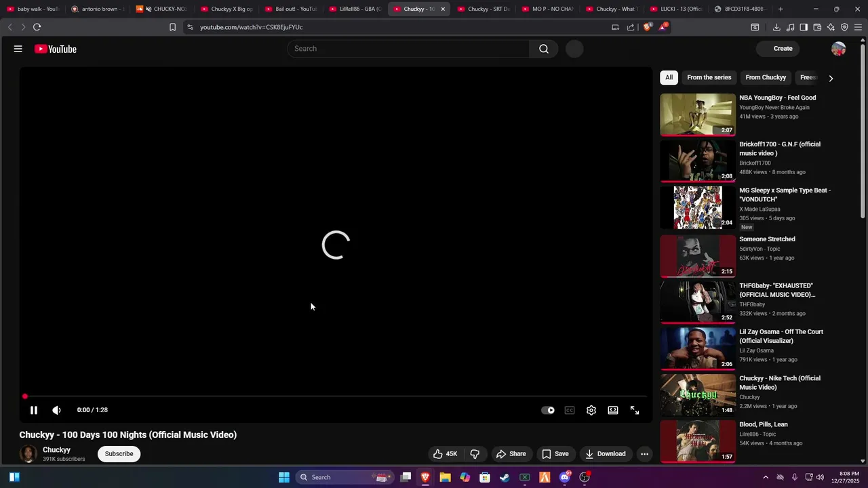Open Brave Rewards triangle icon
Image resolution: width=868 pixels, height=488 pixels.
click(663, 27)
